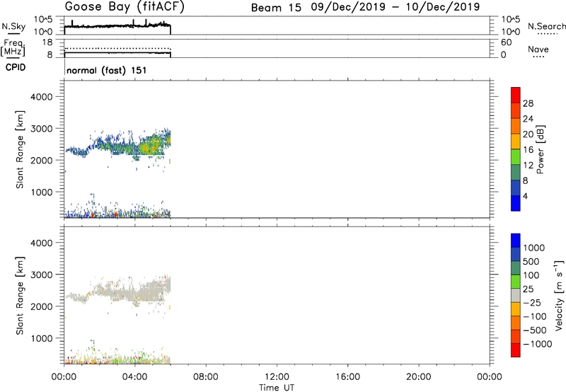Screen dimensions: 566x392
Task: Click the "4000" tick of the velocity panel
Action: pos(42,243)
